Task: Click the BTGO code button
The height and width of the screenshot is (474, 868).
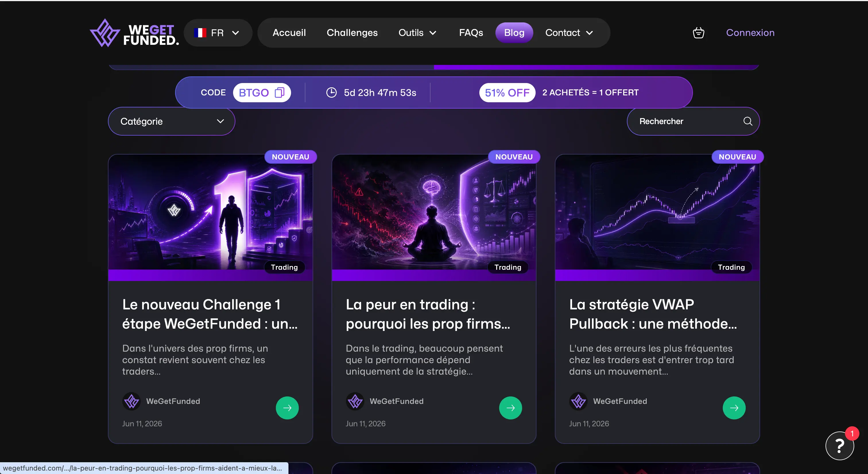Action: pos(262,93)
